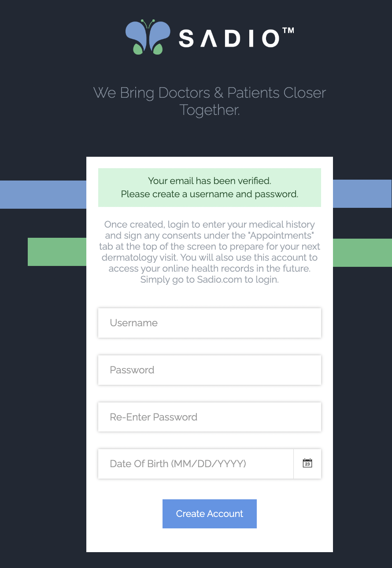This screenshot has width=392, height=568.
Task: Click "Please create a username and password" line
Action: tap(210, 194)
